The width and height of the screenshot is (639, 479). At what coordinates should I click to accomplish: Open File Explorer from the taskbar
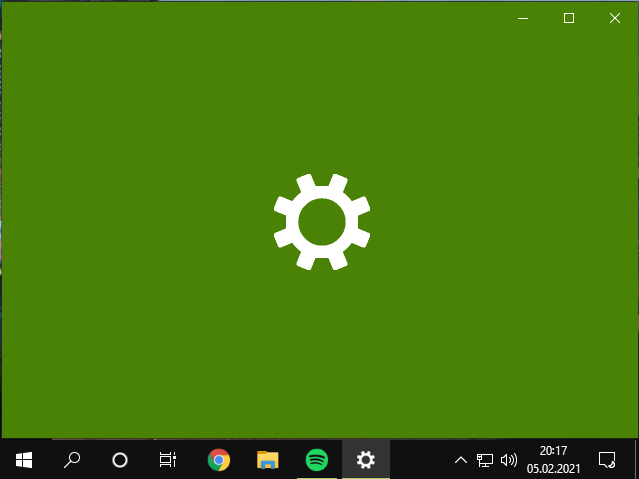(267, 460)
